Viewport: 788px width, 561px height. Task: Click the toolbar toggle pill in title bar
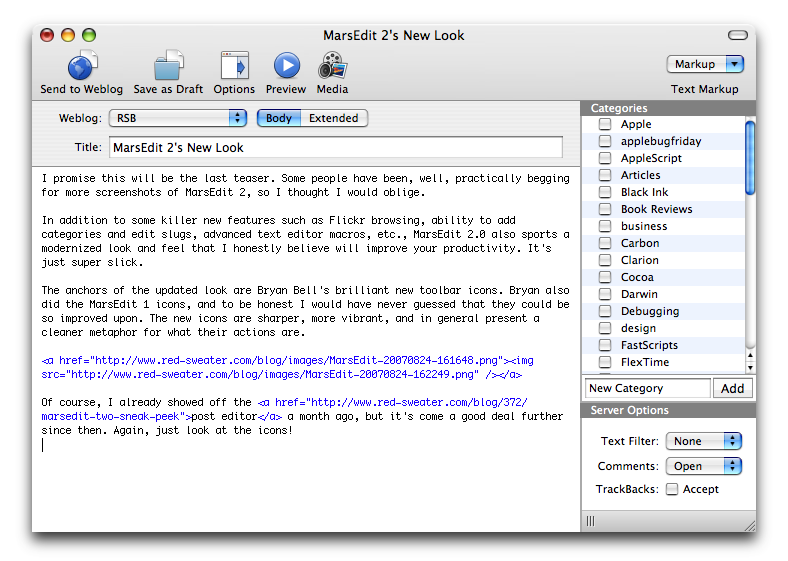coord(737,35)
